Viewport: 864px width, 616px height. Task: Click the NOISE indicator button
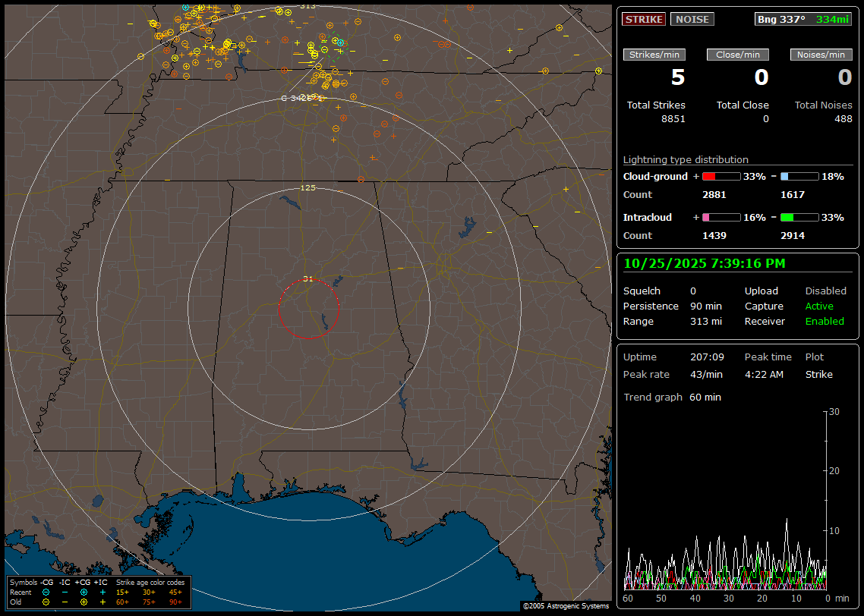coord(692,20)
